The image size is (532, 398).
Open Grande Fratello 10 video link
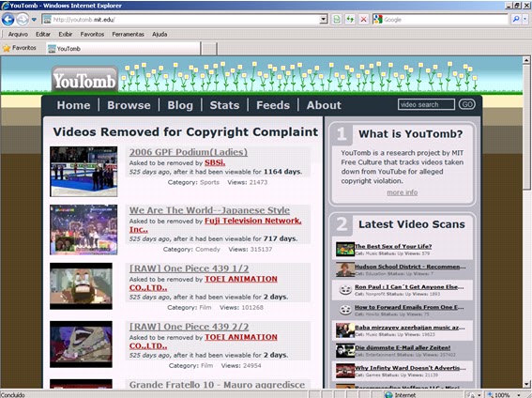click(217, 385)
